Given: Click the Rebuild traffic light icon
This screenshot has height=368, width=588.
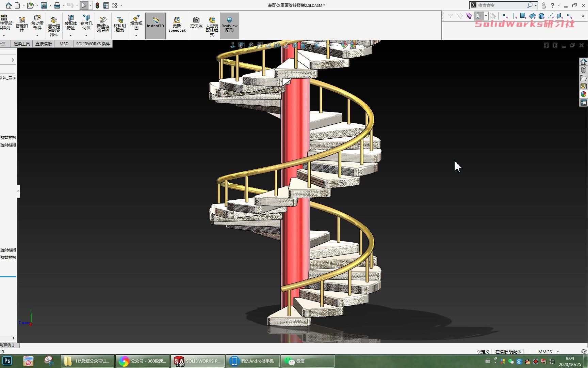Looking at the screenshot, I should point(97,5).
